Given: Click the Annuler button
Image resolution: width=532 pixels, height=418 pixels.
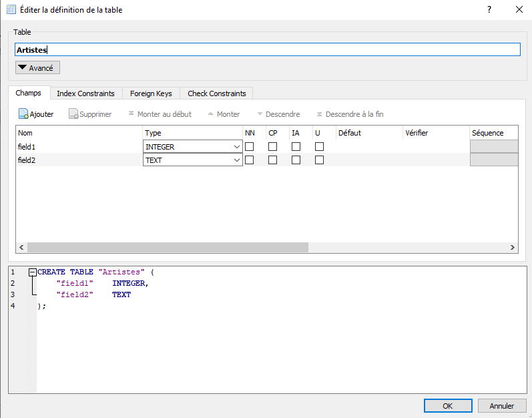Looking at the screenshot, I should 502,406.
